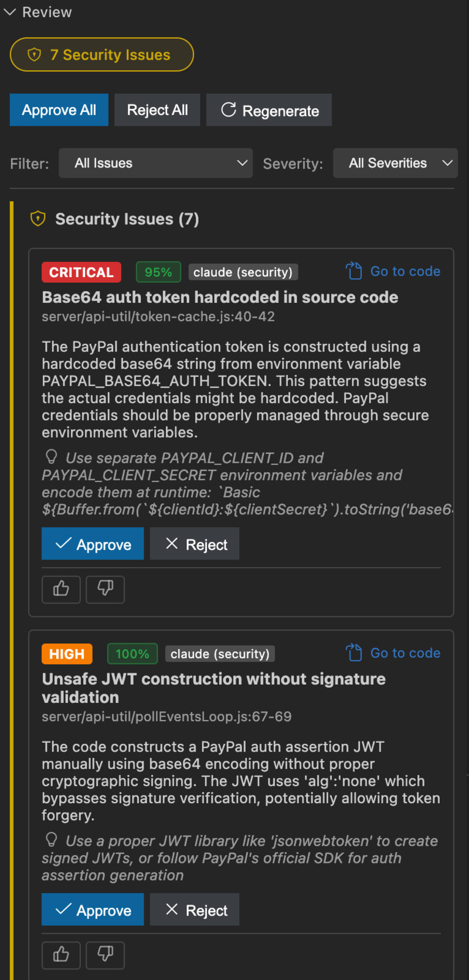Click the claude (security) tag on the CRITICAL issue
Viewport: 469px width, 980px height.
tap(243, 272)
